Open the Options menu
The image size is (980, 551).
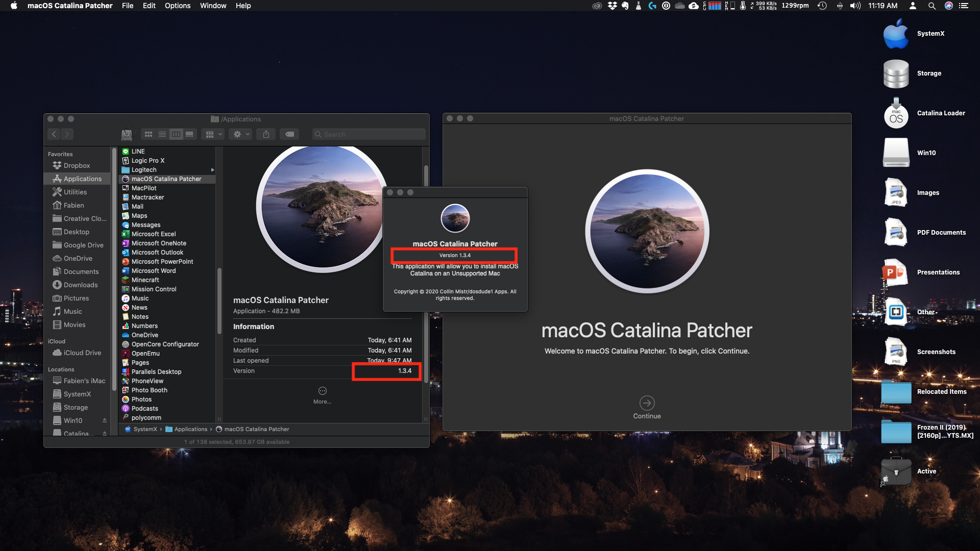[178, 6]
